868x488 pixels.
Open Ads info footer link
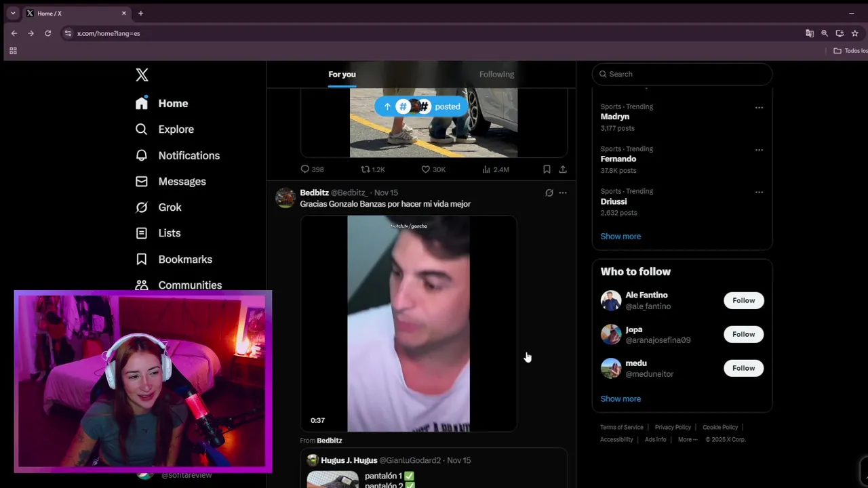pos(655,440)
